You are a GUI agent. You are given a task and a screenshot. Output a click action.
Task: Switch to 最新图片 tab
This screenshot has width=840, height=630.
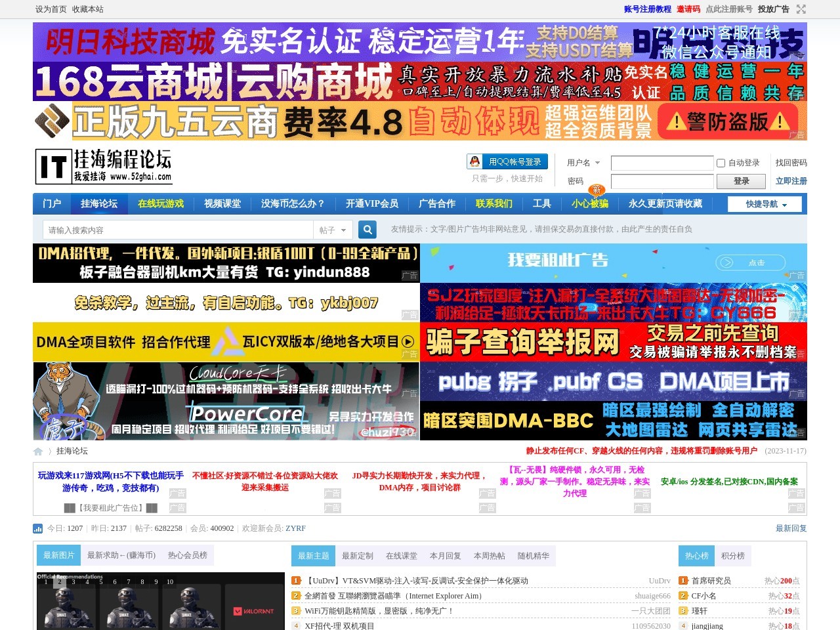58,555
